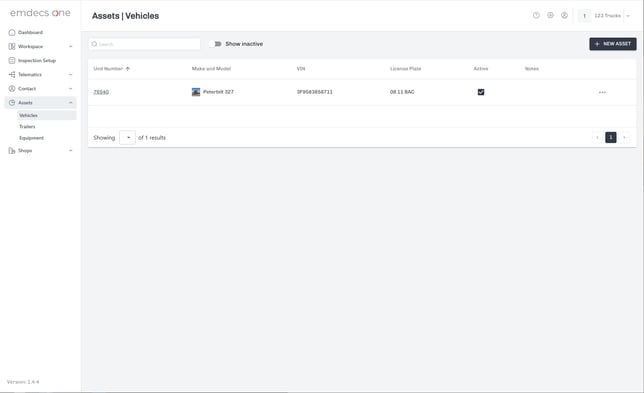Click the License Plate column header
This screenshot has height=393, width=644.
(405, 69)
